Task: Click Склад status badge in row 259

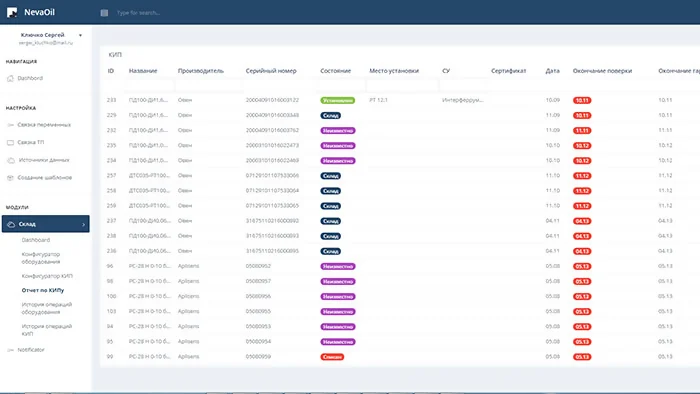Action: point(330,206)
